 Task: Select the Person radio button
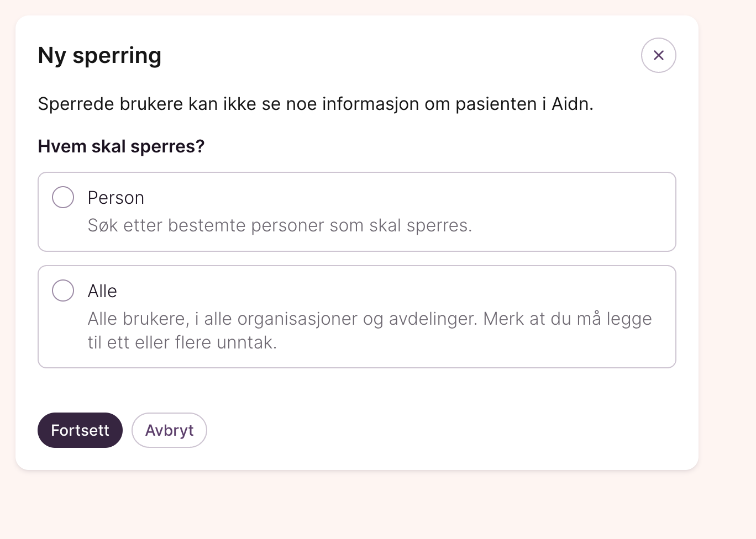(x=63, y=197)
